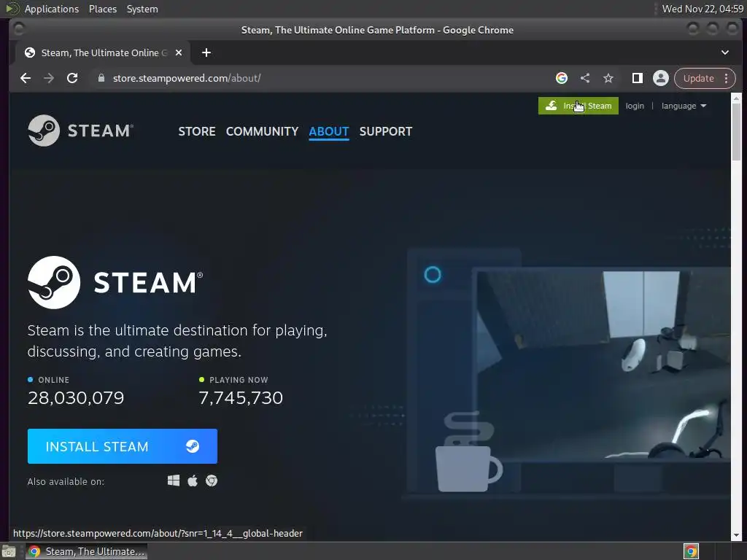Click the Steam logo in header
This screenshot has height=560, width=747.
[x=80, y=131]
